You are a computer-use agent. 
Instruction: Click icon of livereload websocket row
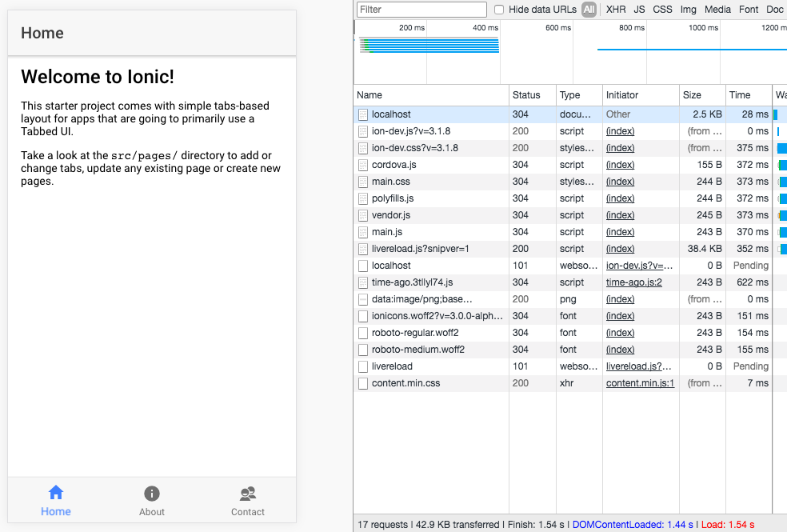[x=363, y=367]
